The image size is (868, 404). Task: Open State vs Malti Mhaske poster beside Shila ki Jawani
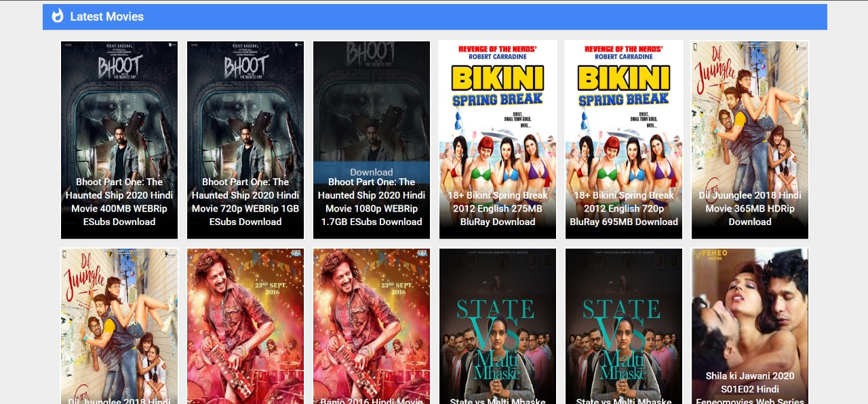(624, 326)
